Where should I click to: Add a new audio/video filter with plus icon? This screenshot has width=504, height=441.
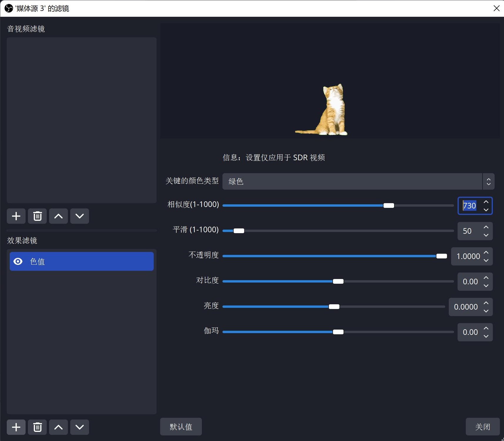pyautogui.click(x=16, y=216)
